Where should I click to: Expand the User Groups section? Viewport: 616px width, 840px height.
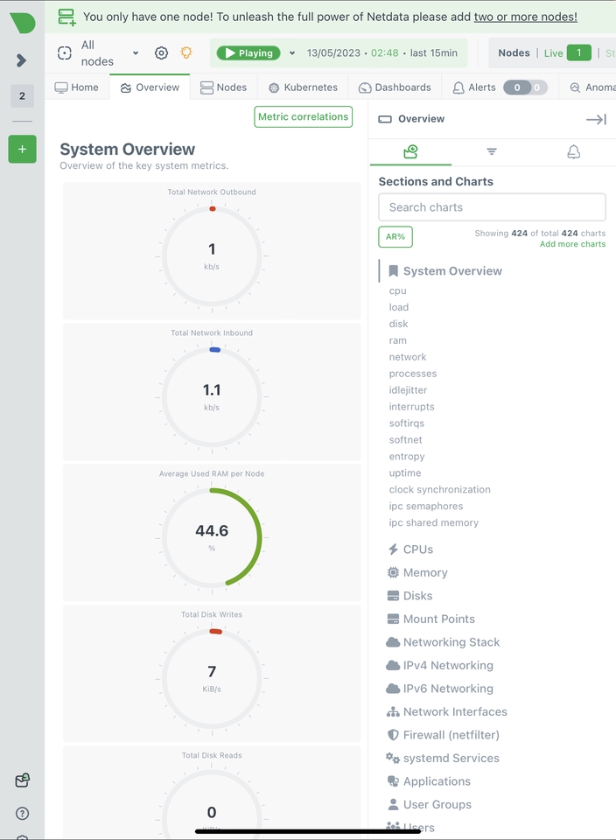click(429, 805)
